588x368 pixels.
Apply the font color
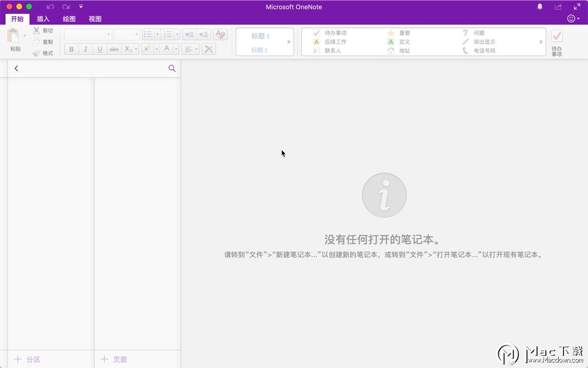coord(167,49)
